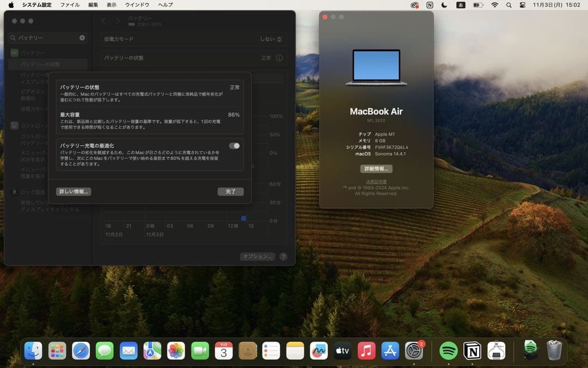Open the ウインドウ menu in menu bar
This screenshot has height=368, width=588.
pos(136,5)
